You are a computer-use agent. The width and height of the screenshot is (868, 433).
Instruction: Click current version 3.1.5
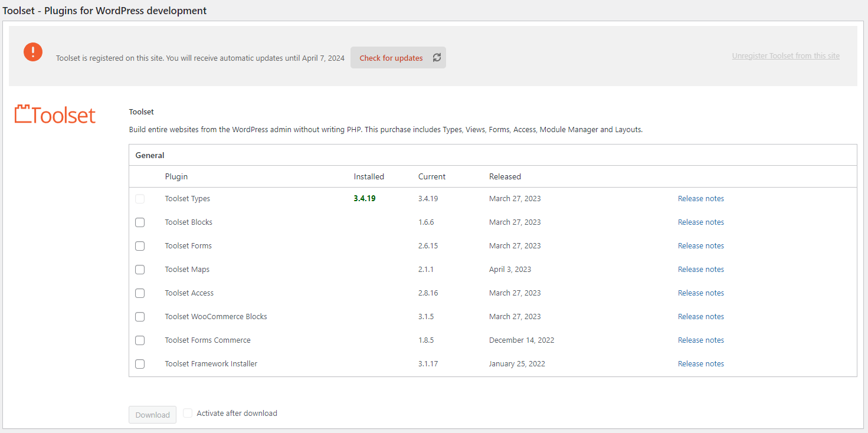click(x=426, y=317)
